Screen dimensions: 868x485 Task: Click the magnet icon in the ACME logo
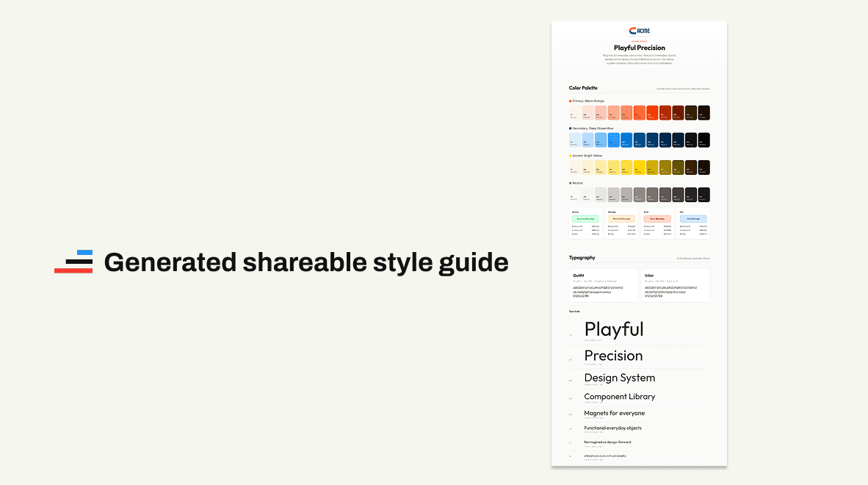click(632, 30)
